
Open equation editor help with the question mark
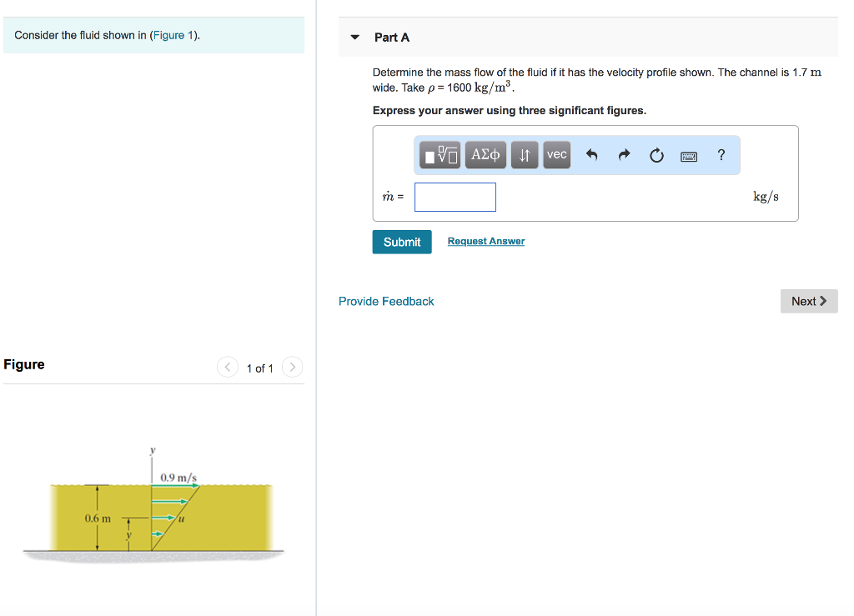pos(721,154)
